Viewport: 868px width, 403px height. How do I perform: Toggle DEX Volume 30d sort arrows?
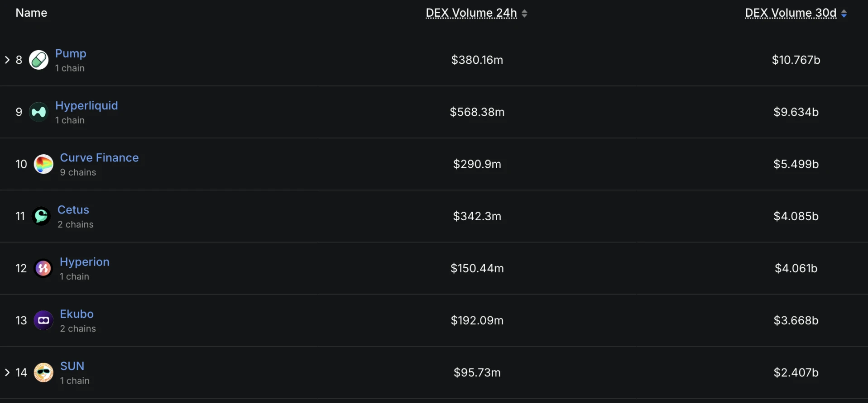[x=844, y=14]
